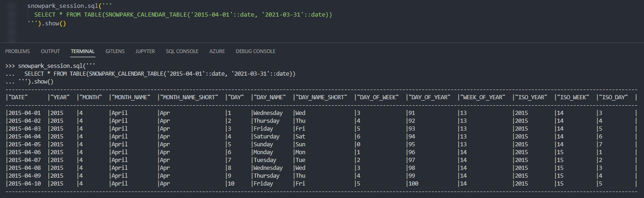Viewport: 644px width, 198px height.
Task: Click the date cell 2015-04-06
Action: click(24, 152)
